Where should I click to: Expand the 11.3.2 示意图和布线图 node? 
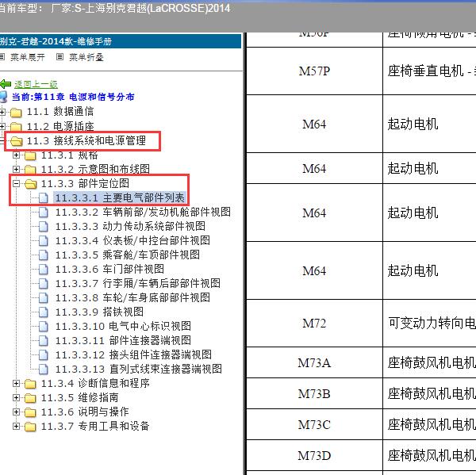17,169
